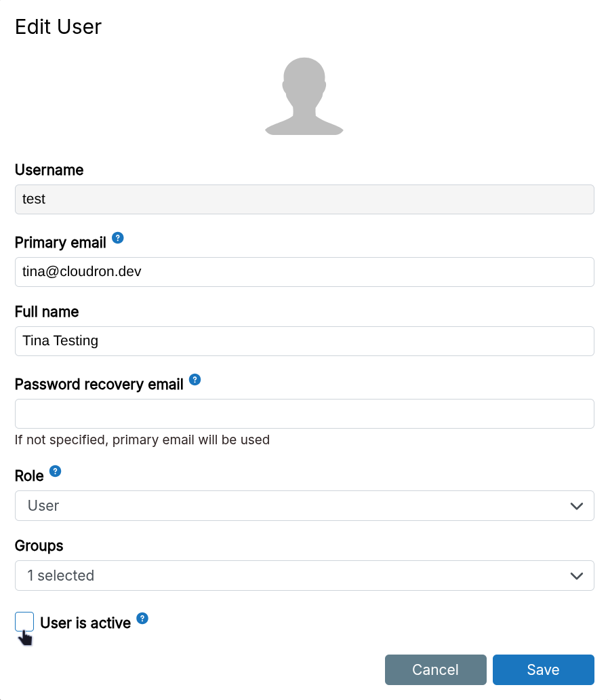Viewport: 608px width, 700px height.
Task: Click the empty Password recovery email field
Action: [304, 414]
